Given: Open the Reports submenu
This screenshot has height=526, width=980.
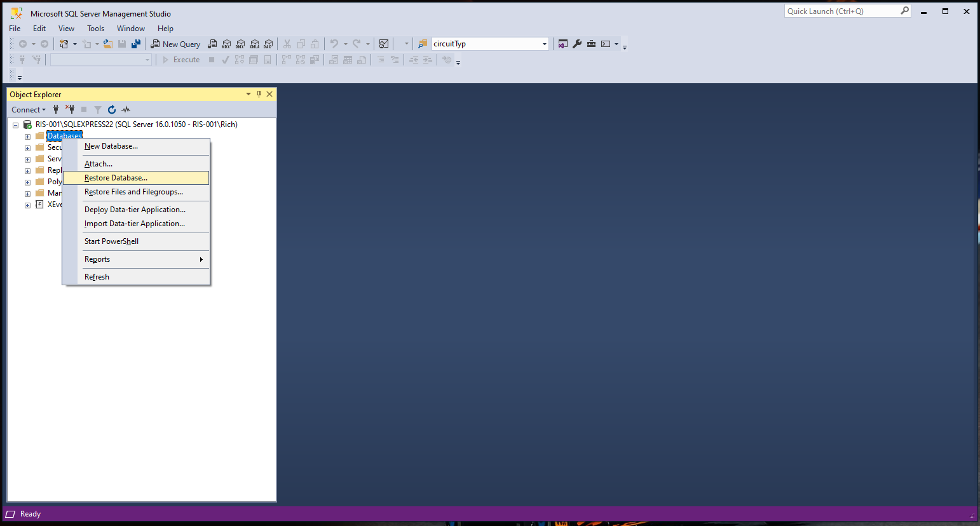Looking at the screenshot, I should click(136, 259).
